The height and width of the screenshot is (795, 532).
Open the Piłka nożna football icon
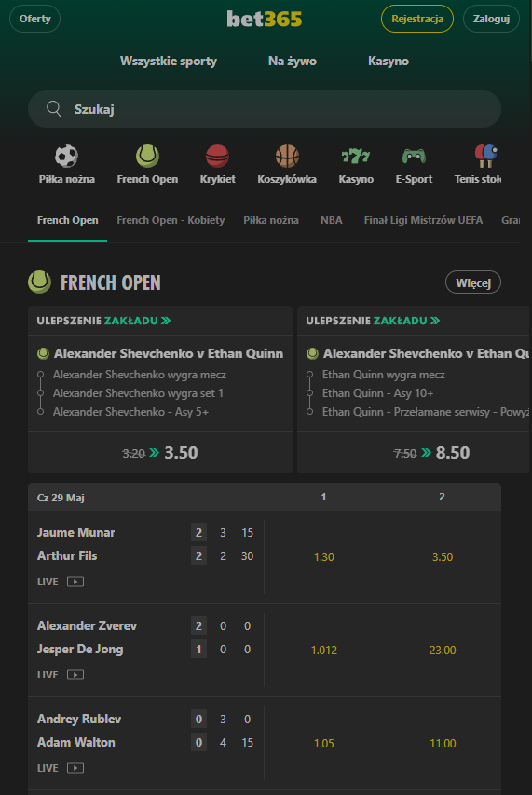pos(66,156)
